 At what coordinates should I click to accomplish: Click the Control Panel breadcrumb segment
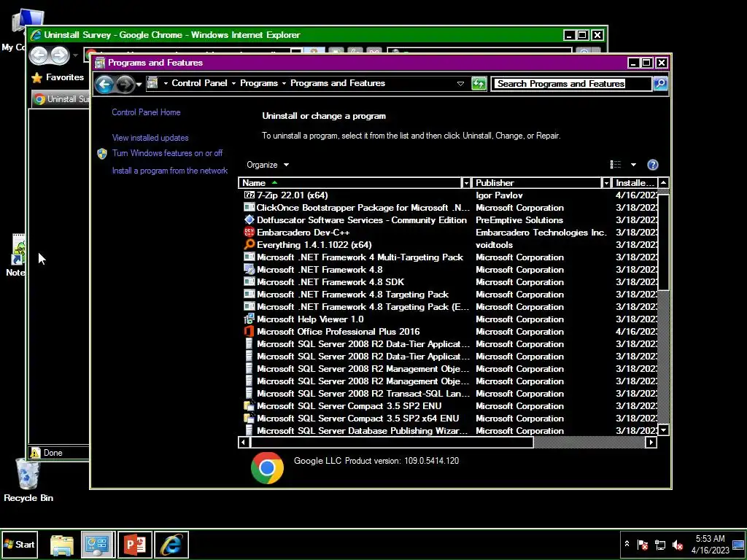199,83
